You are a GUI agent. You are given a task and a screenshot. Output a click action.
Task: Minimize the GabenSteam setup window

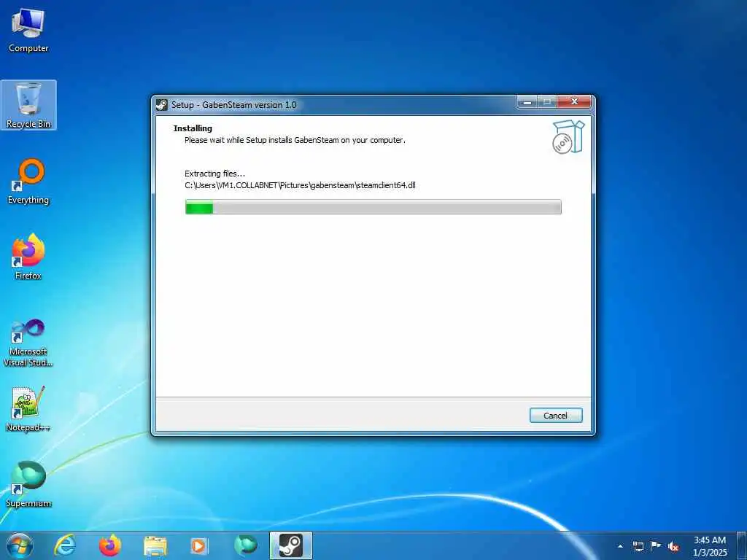(527, 102)
